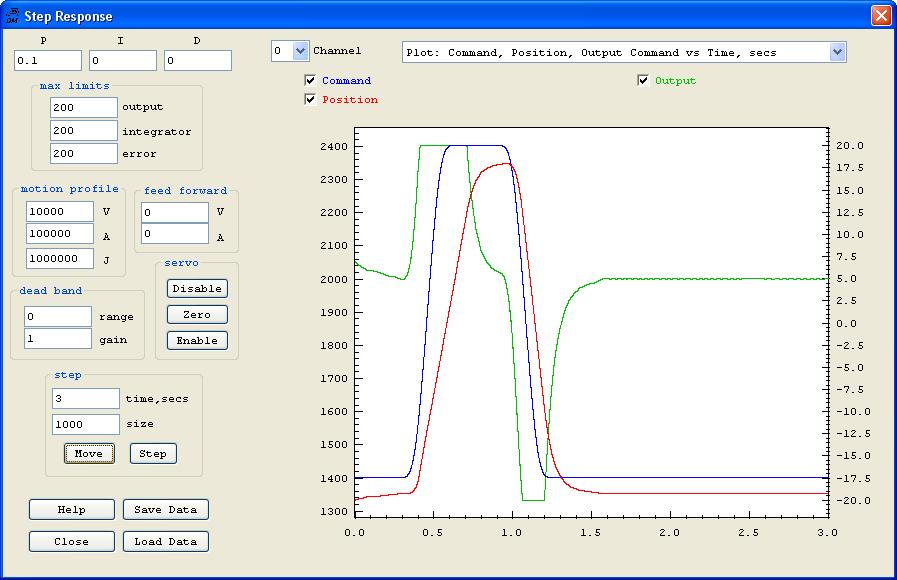This screenshot has height=580, width=897.
Task: Toggle the Output plot checkbox
Action: pos(643,80)
